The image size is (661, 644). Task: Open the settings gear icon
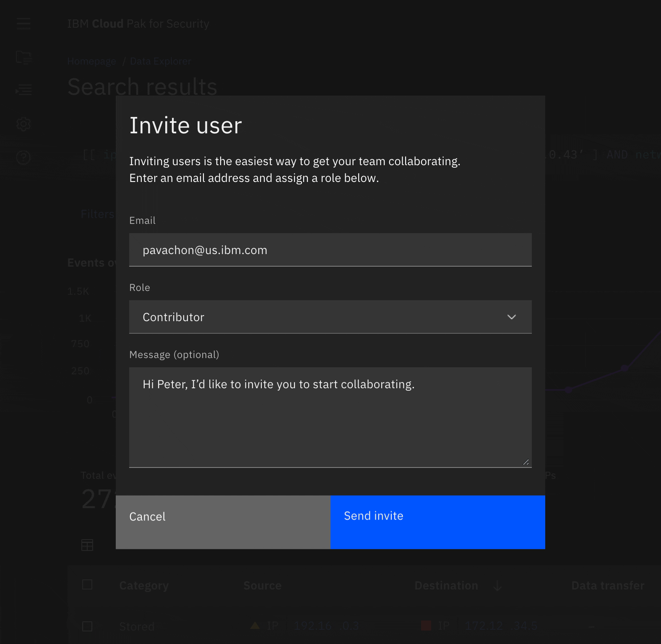23,124
